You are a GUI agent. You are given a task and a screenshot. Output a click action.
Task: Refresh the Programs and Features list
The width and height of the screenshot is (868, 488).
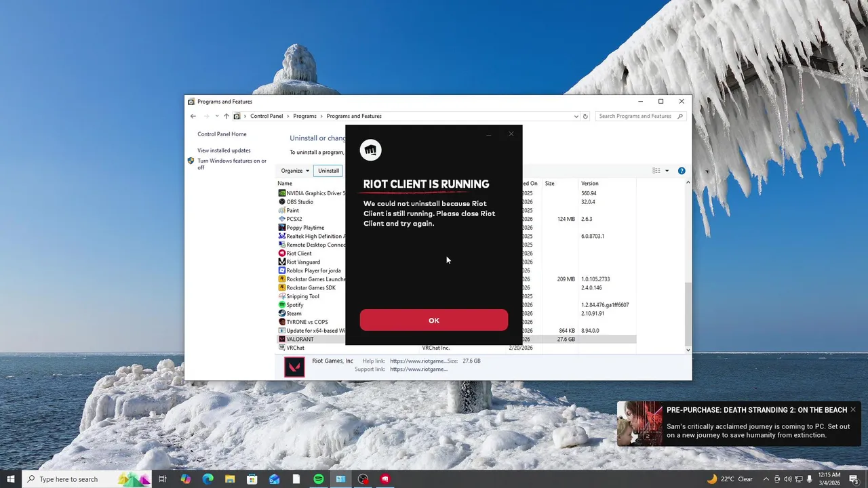585,116
